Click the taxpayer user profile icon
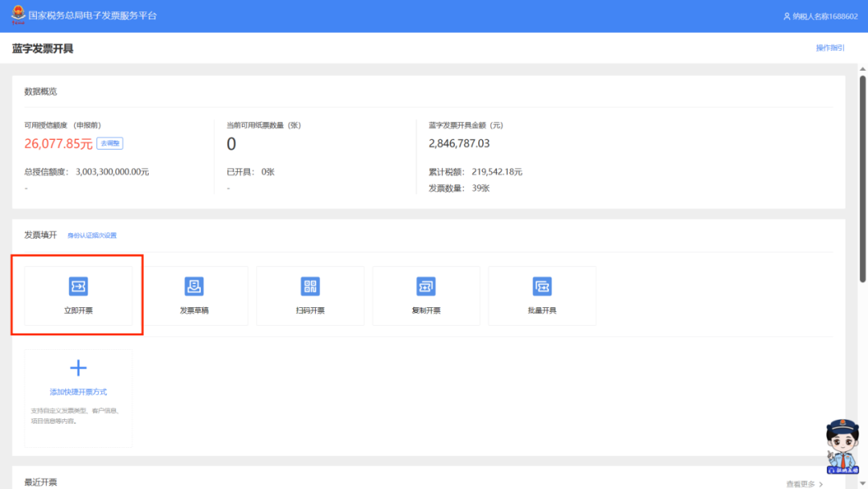Image resolution: width=868 pixels, height=489 pixels. (x=787, y=16)
